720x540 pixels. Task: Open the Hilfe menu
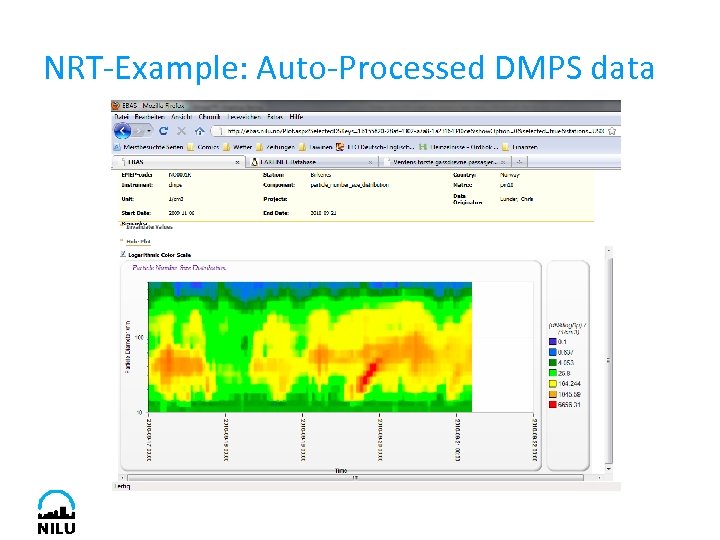(x=296, y=117)
